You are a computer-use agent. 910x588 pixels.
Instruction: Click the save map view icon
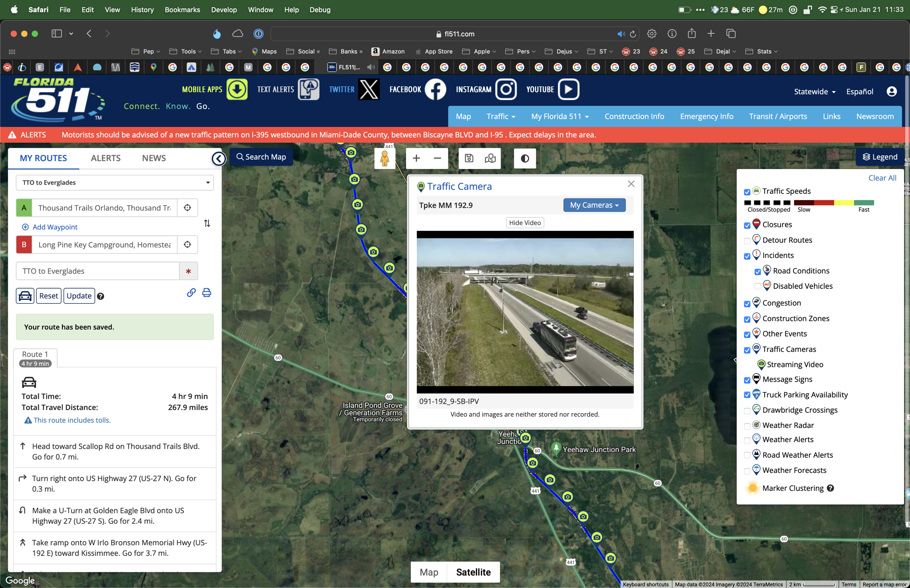[469, 158]
